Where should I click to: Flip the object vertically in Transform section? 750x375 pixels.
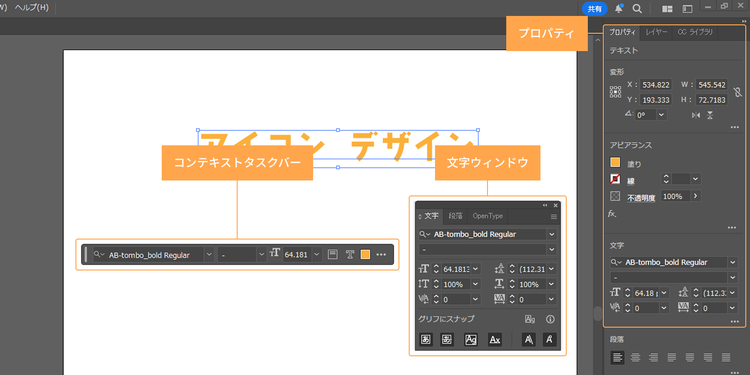pos(710,115)
